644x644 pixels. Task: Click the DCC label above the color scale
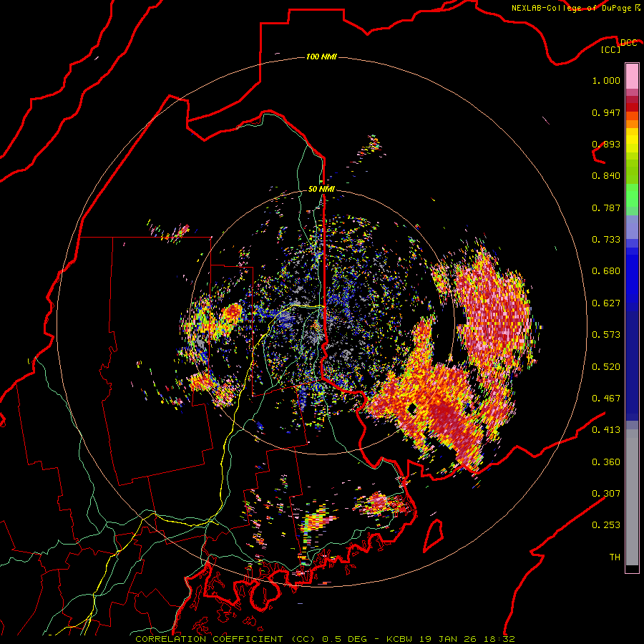(628, 43)
